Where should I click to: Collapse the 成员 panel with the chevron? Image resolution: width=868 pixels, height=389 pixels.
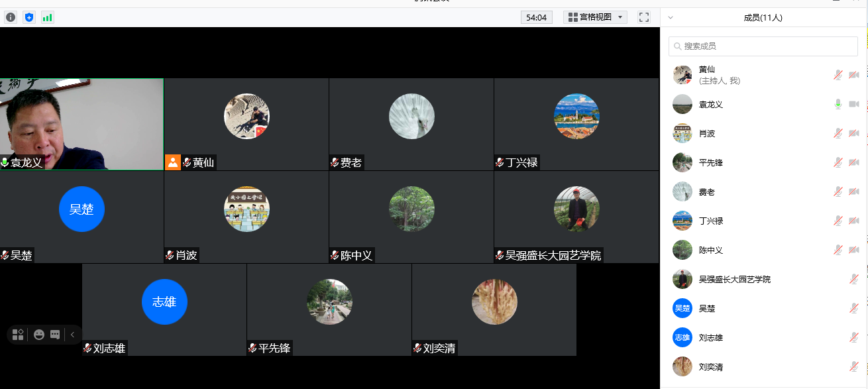tap(671, 18)
